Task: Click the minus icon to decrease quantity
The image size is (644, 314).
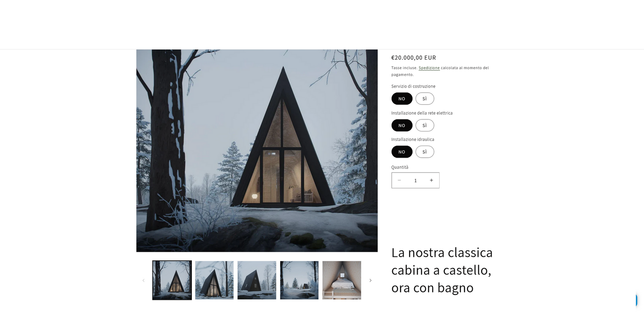Action: [x=399, y=180]
